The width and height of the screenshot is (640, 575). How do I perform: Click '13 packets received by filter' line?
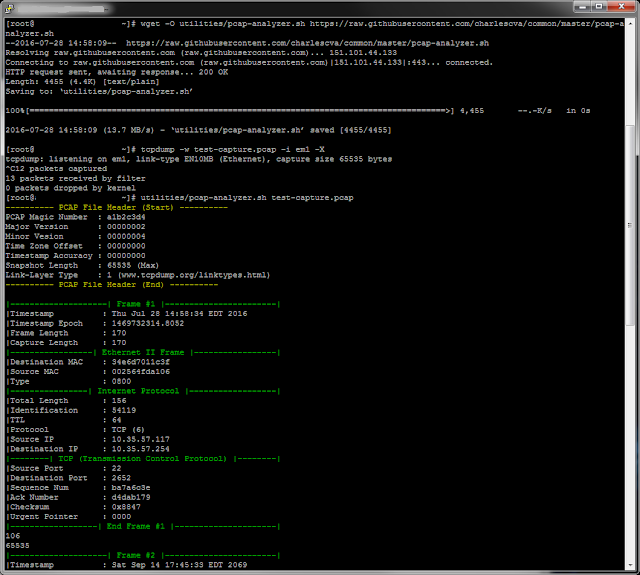(76, 179)
